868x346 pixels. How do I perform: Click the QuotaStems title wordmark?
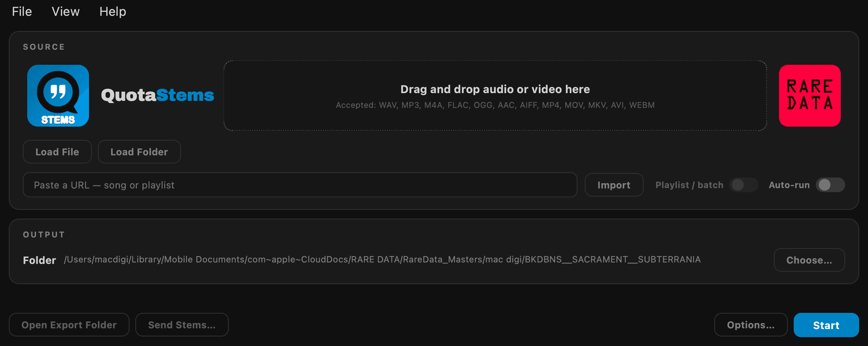pos(157,95)
